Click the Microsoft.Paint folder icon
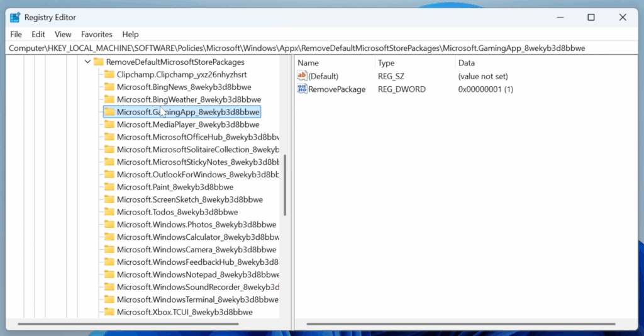The width and height of the screenshot is (644, 336). [109, 187]
